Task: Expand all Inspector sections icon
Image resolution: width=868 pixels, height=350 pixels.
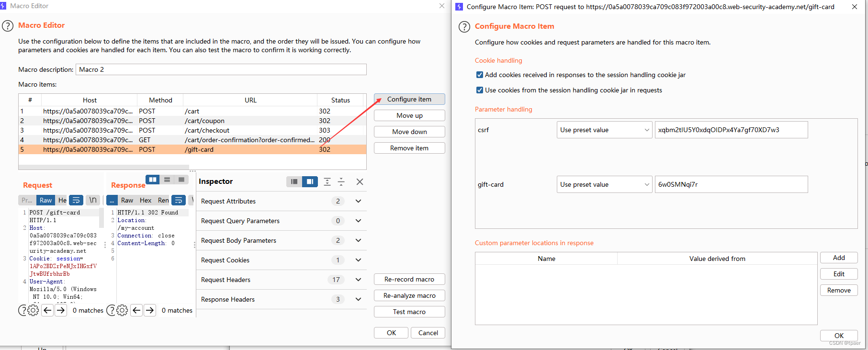Action: pos(327,181)
